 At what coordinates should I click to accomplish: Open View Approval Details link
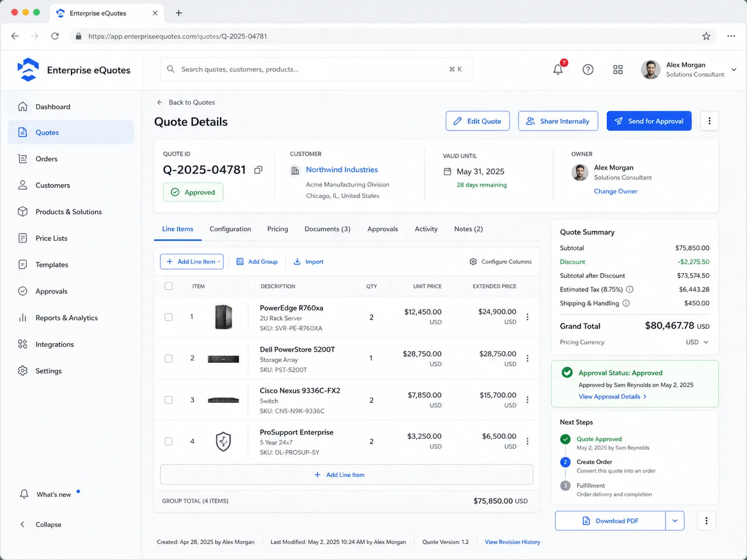click(613, 397)
